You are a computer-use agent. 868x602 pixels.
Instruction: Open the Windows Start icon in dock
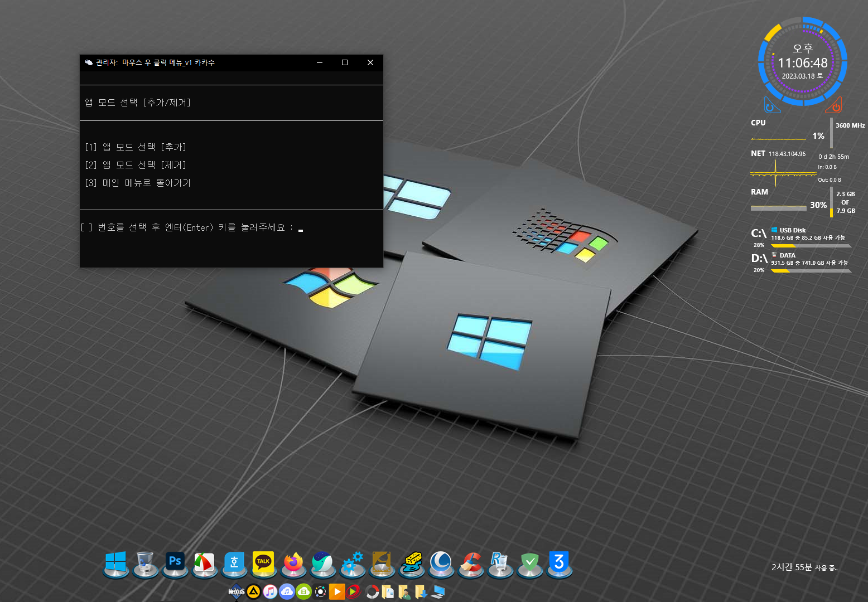(115, 564)
